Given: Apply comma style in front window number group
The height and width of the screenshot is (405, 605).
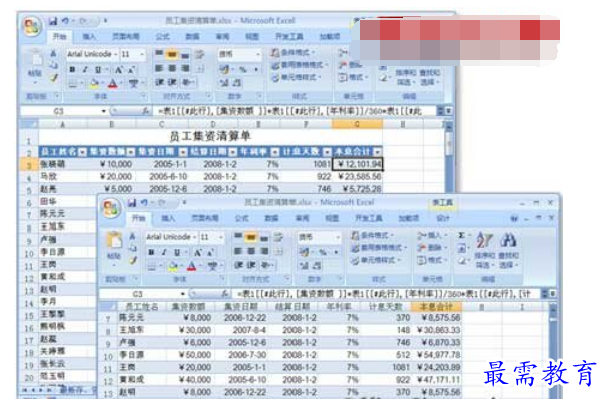Looking at the screenshot, I should coord(336,252).
